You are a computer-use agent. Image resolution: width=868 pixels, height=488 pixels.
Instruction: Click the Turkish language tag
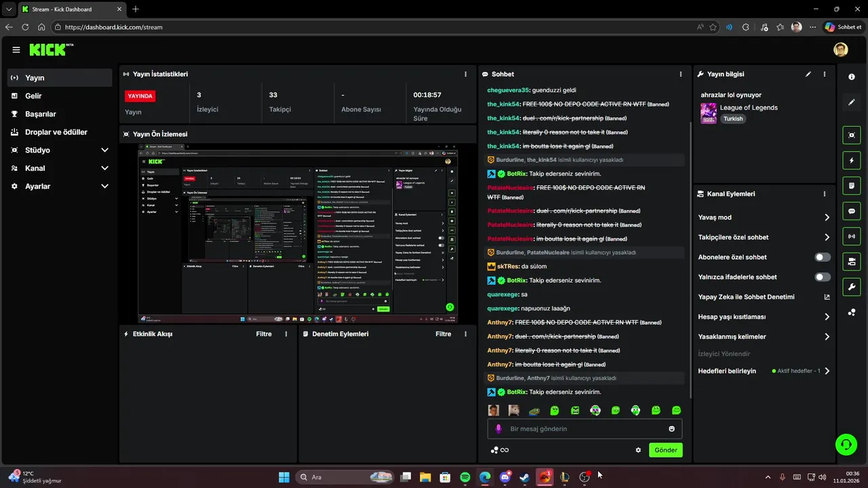click(733, 119)
